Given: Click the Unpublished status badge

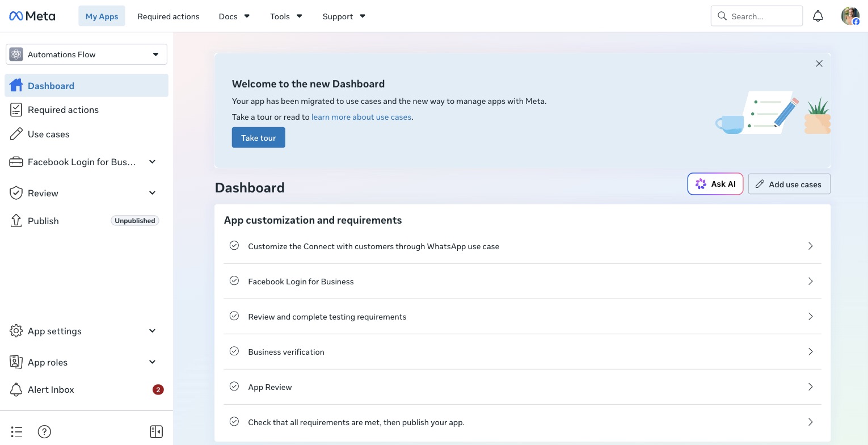Looking at the screenshot, I should click(x=135, y=220).
